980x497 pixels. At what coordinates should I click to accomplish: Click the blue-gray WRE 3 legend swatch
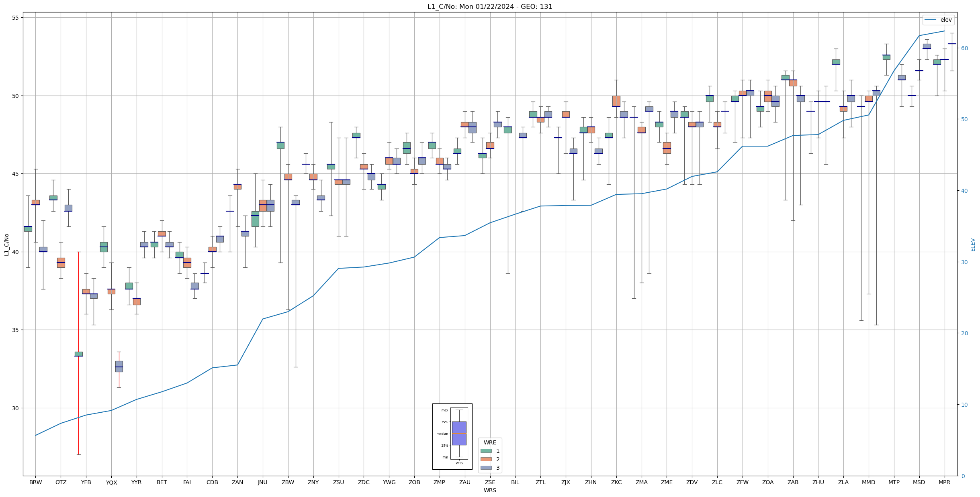(x=486, y=468)
